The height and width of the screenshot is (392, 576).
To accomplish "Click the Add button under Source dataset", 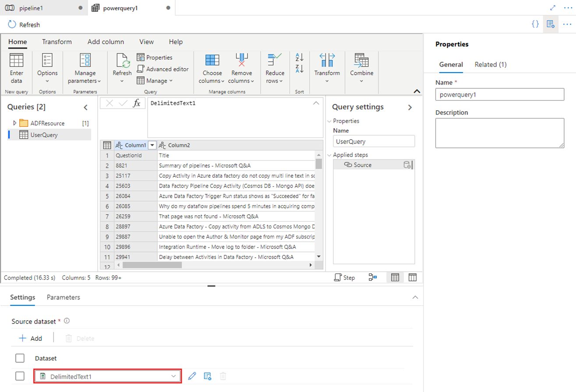I will tap(31, 338).
